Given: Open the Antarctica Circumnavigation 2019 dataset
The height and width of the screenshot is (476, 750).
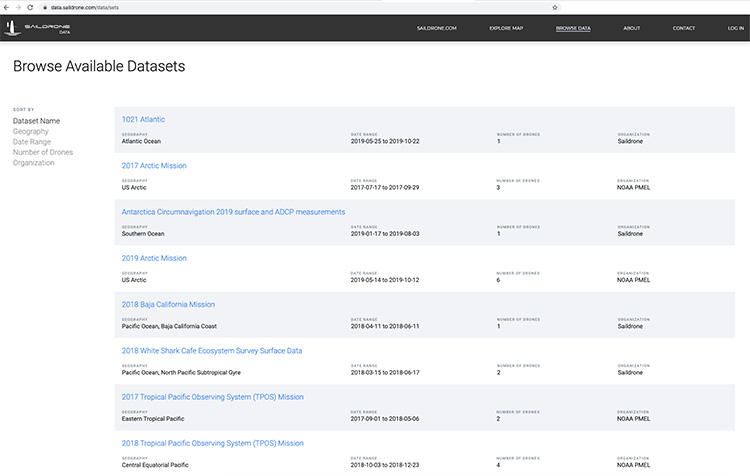Looking at the screenshot, I should (x=233, y=212).
